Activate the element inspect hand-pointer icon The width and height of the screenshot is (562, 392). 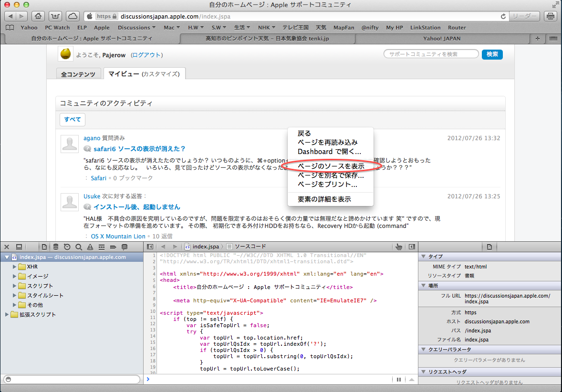coord(399,247)
